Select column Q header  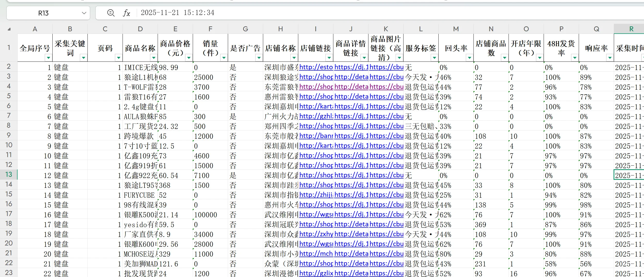[596, 29]
